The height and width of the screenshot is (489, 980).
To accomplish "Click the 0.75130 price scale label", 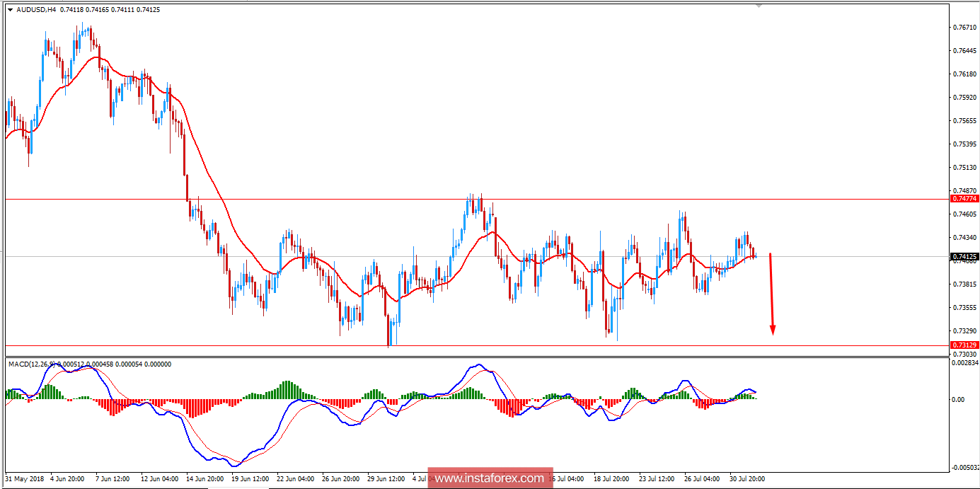I will tap(964, 168).
